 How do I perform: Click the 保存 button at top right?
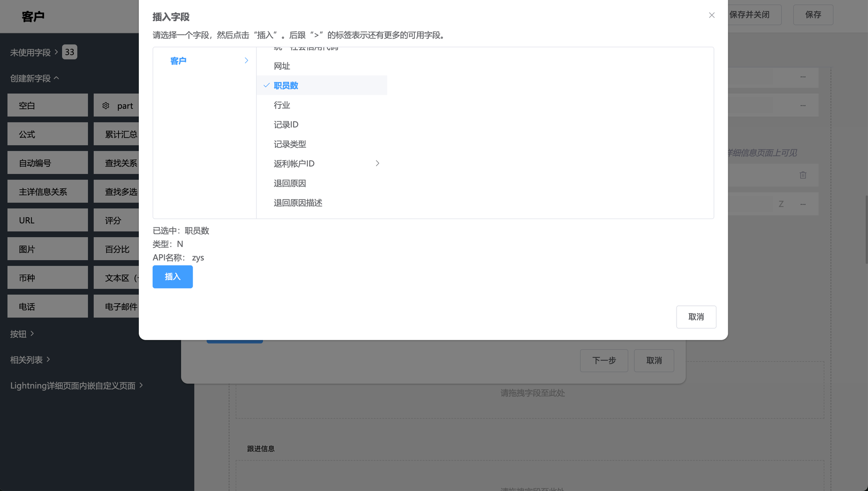(x=812, y=15)
